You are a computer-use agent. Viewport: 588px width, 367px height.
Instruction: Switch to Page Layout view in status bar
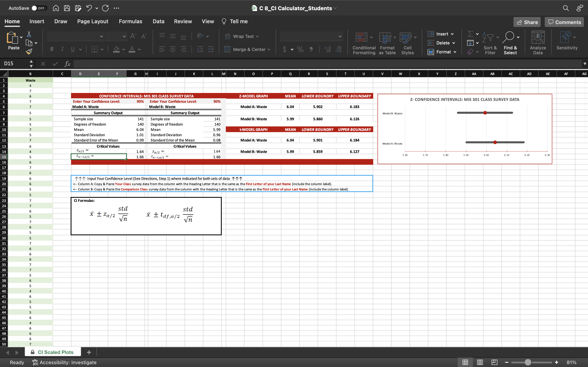(480, 362)
